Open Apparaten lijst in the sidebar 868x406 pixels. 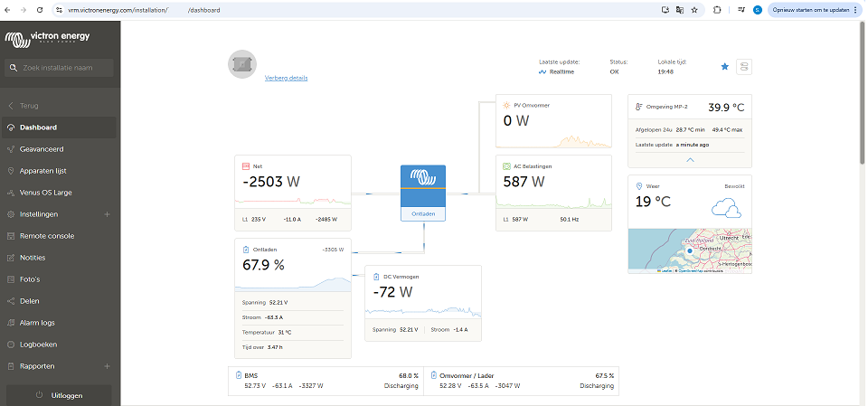[x=43, y=171]
